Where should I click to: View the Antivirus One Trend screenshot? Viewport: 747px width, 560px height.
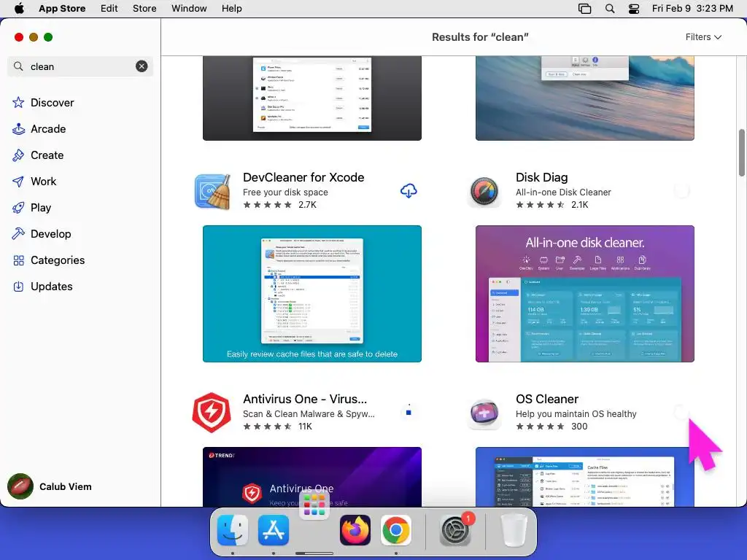(x=312, y=477)
